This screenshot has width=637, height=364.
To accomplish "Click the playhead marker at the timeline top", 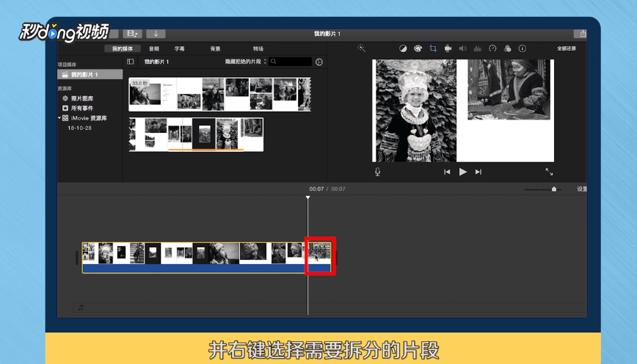I will [x=308, y=198].
